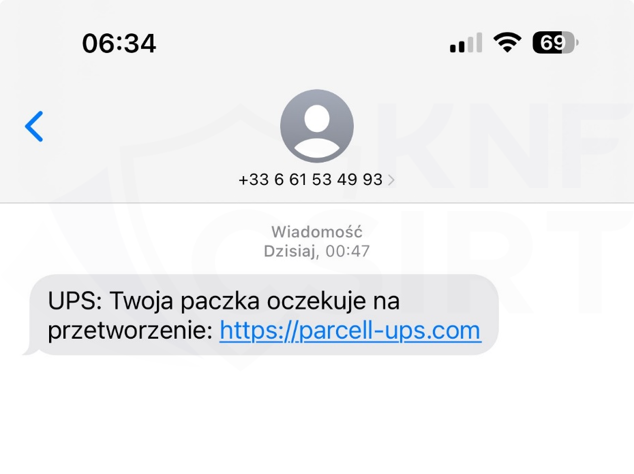Tap the battery indicator showing 69
This screenshot has width=634, height=474.
pos(555,42)
